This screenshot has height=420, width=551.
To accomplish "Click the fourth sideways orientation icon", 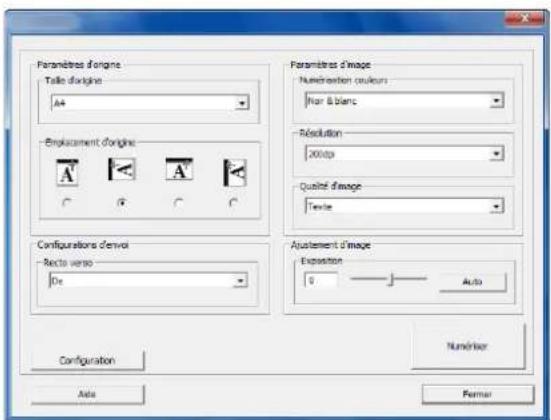I will (x=235, y=173).
